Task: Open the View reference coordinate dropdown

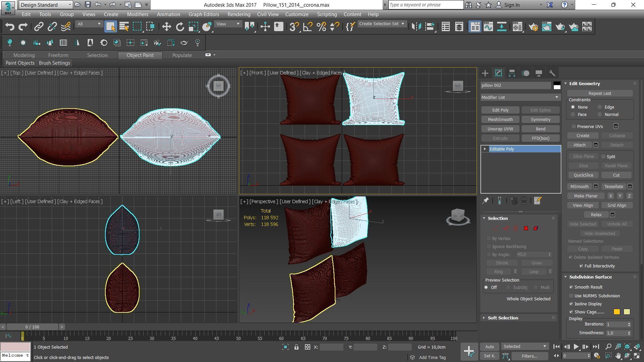Action: [228, 24]
